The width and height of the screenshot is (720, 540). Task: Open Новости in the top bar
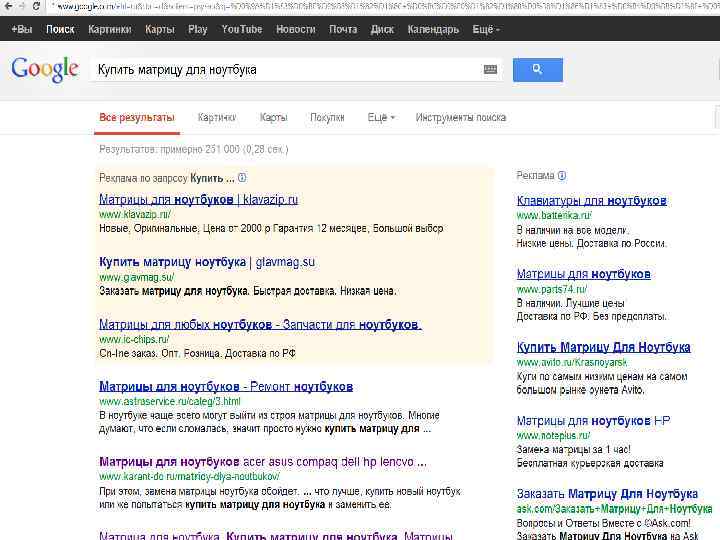pyautogui.click(x=296, y=29)
